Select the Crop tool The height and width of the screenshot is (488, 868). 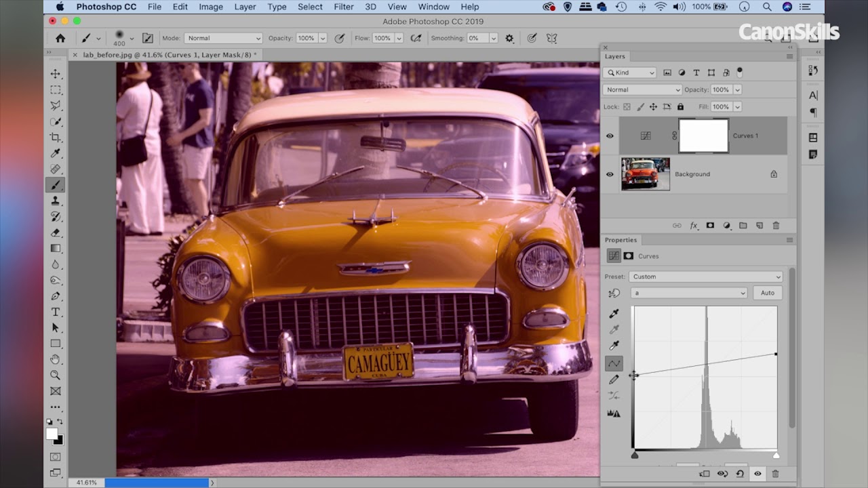(56, 138)
